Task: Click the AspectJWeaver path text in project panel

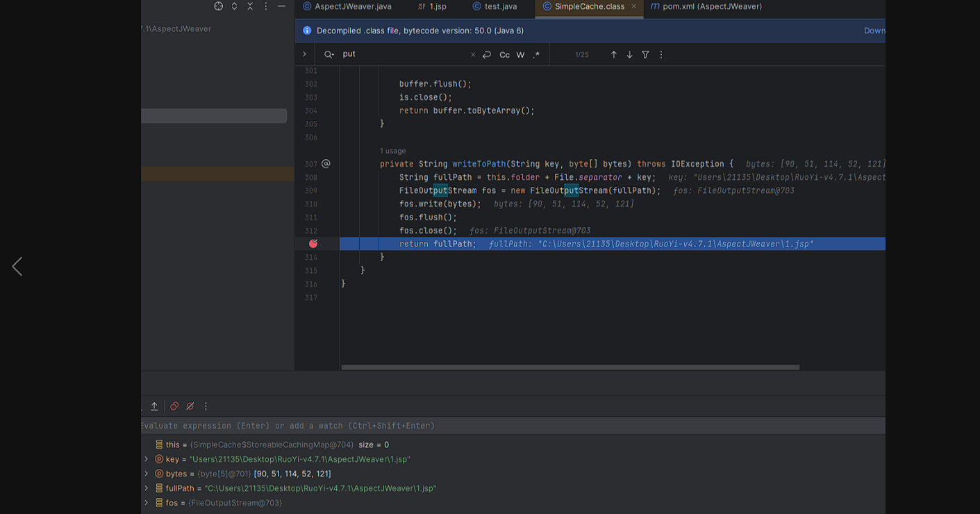Action: tap(176, 28)
